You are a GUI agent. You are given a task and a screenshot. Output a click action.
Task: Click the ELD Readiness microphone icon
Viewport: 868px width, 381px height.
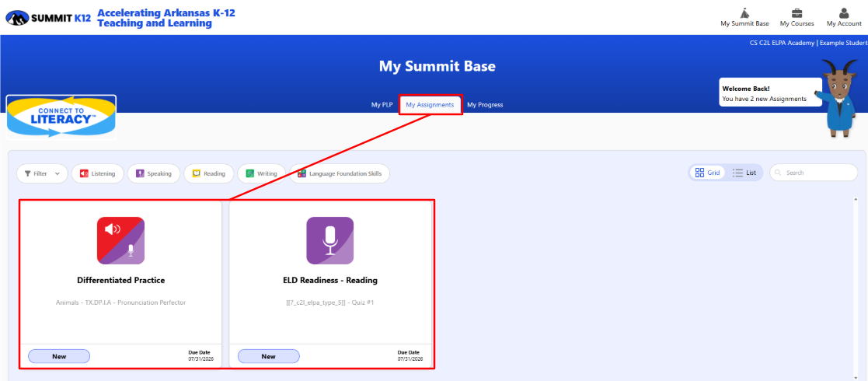[329, 241]
